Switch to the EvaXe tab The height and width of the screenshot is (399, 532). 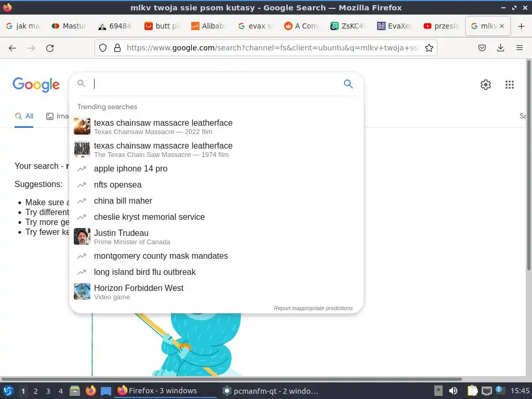pos(394,26)
